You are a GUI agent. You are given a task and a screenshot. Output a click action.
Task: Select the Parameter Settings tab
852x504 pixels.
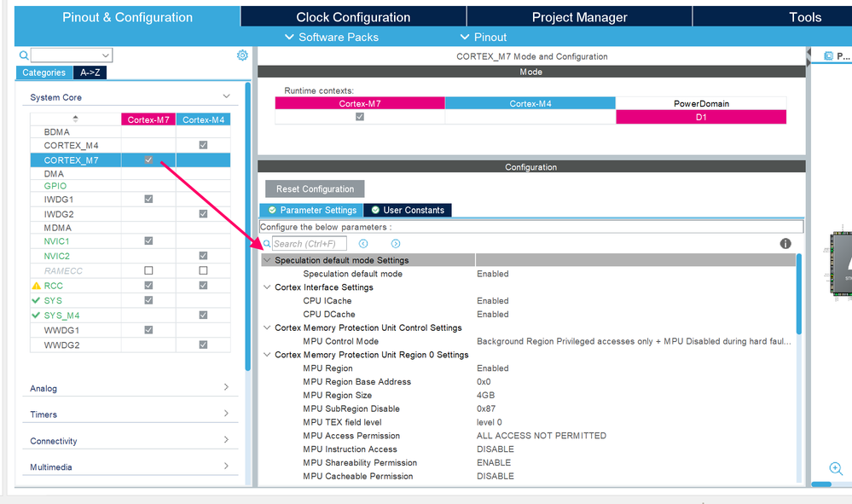coord(311,210)
